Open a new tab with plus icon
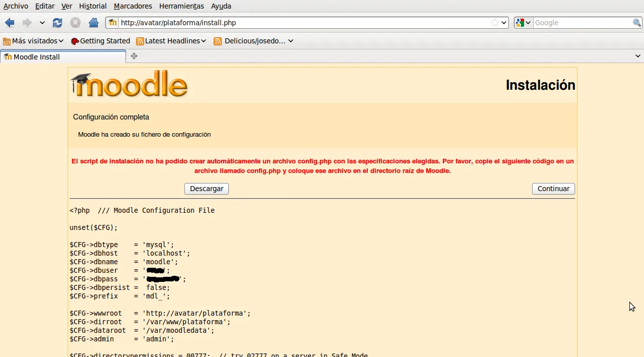 pos(134,56)
